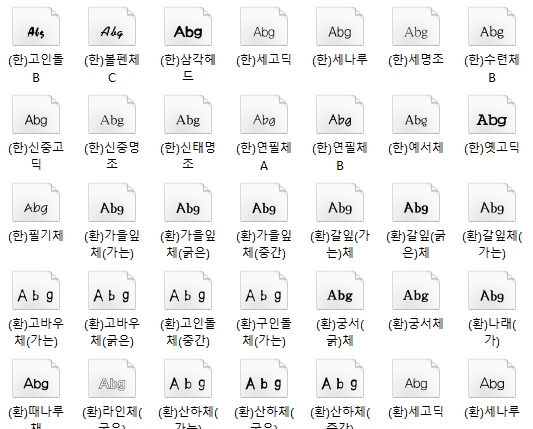Select the (한)옛고딕 font file icon
This screenshot has height=429, width=533.
pos(492,115)
